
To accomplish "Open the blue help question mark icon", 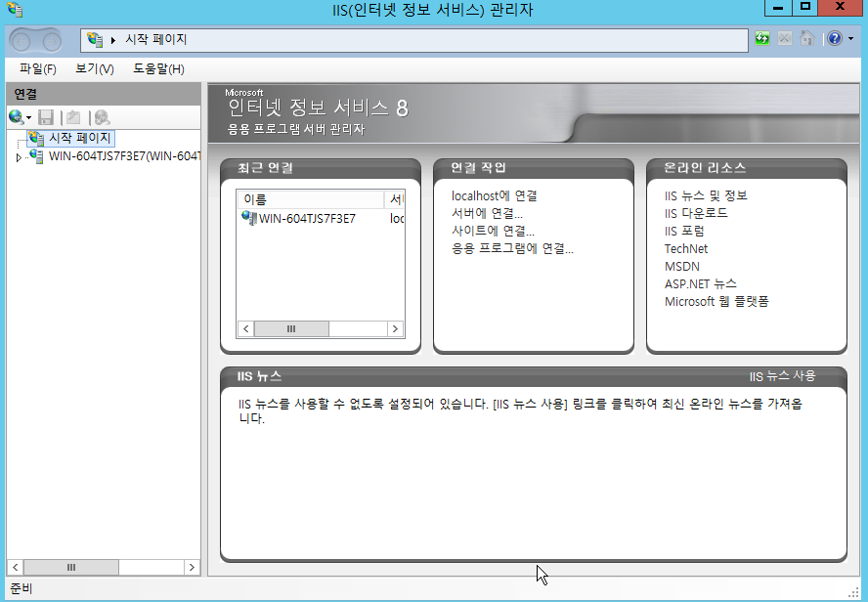I will (835, 38).
